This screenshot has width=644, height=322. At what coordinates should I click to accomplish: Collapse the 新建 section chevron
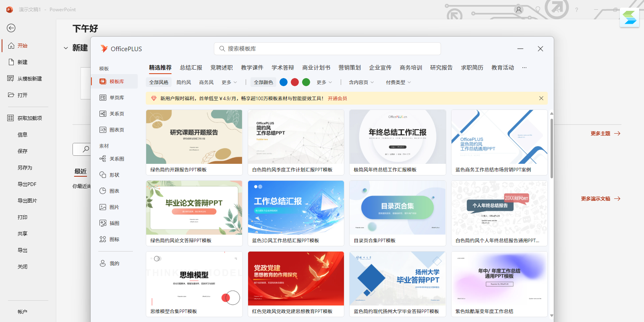pos(66,48)
